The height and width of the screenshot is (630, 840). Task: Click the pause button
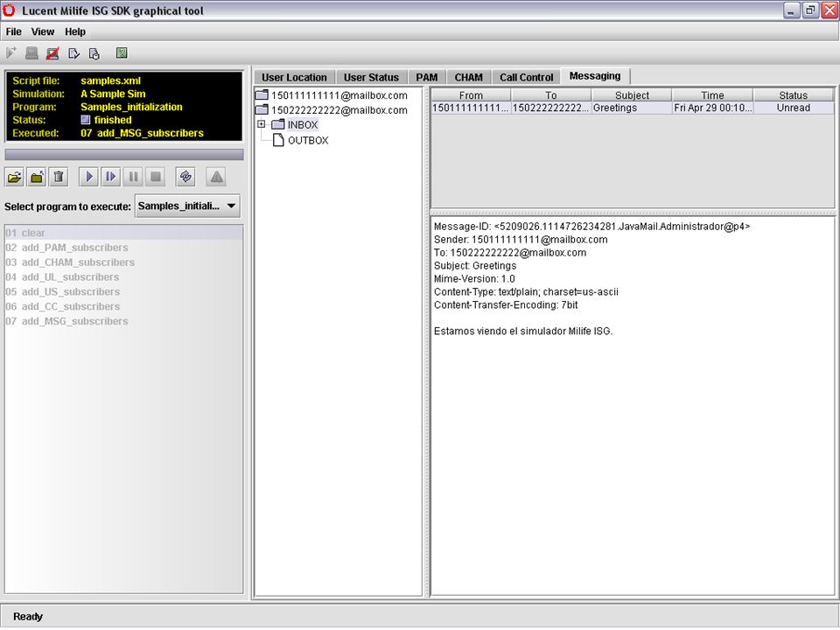tap(133, 177)
